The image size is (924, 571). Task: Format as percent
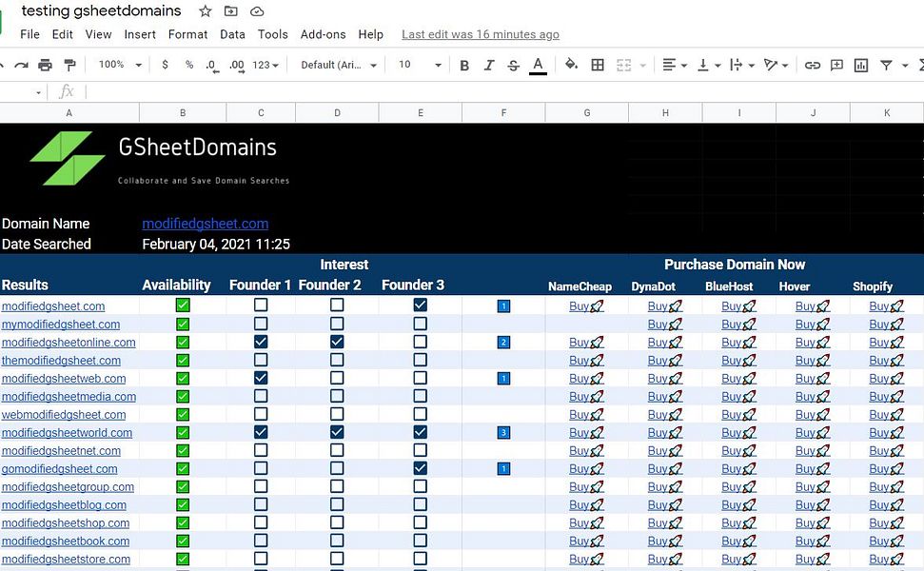pos(189,64)
